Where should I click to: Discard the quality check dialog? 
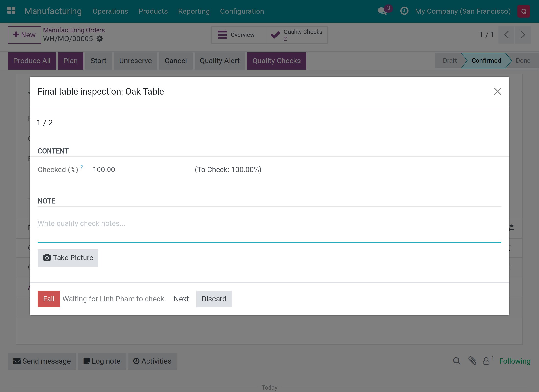click(214, 299)
